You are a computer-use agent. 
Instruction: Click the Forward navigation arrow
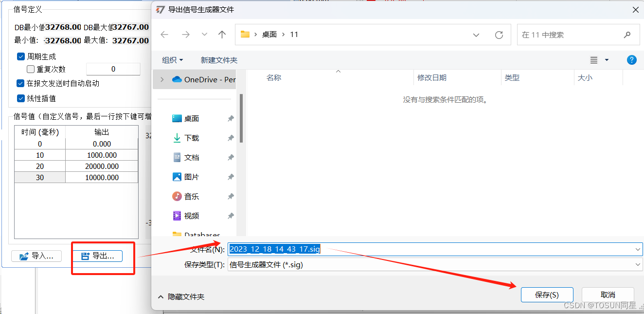click(185, 35)
